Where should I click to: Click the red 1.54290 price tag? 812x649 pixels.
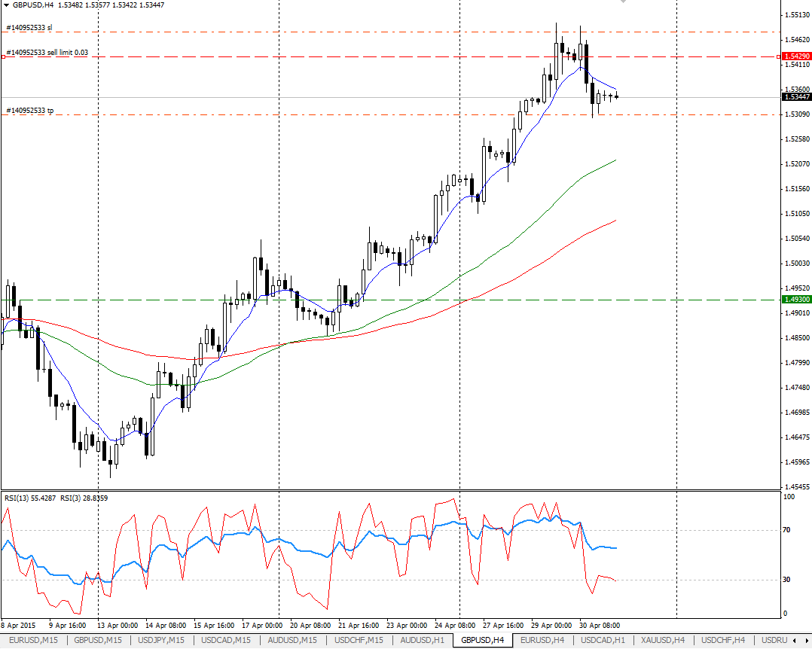pos(796,56)
